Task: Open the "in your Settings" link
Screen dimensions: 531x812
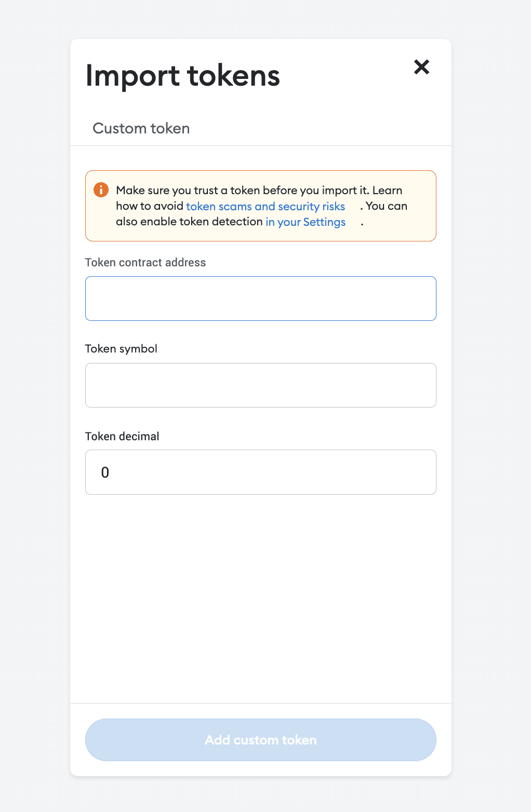Action: (306, 222)
